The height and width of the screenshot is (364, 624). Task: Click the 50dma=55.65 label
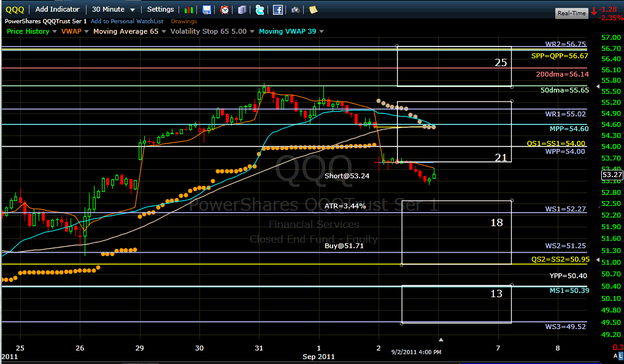point(564,90)
